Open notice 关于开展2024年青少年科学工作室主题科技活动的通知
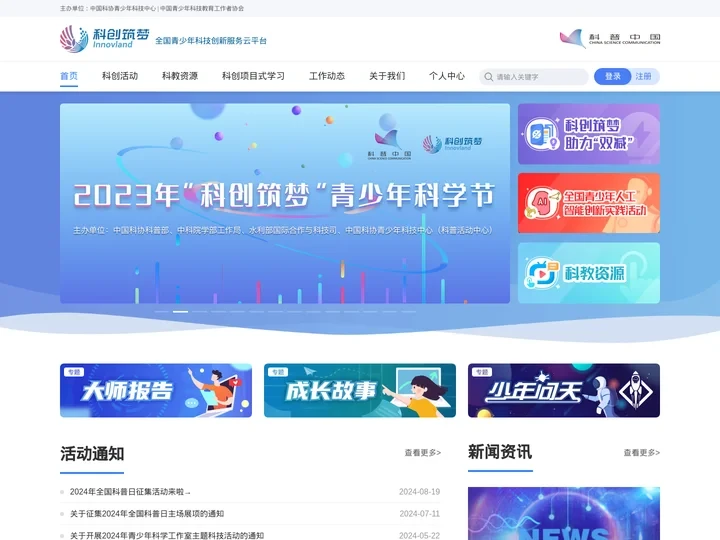 click(x=167, y=535)
